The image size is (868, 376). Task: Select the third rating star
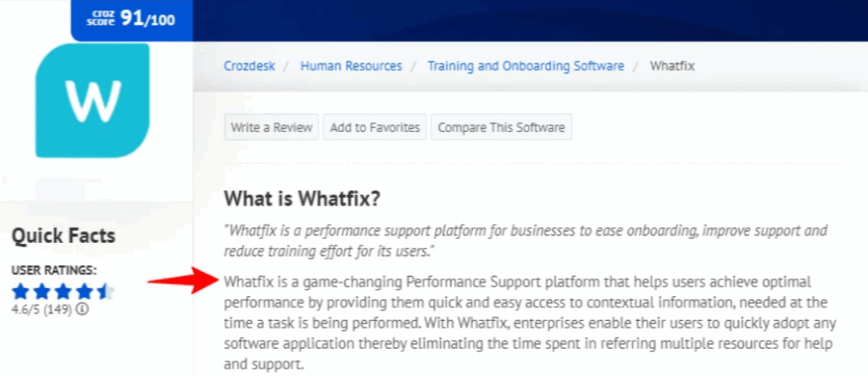tap(62, 293)
